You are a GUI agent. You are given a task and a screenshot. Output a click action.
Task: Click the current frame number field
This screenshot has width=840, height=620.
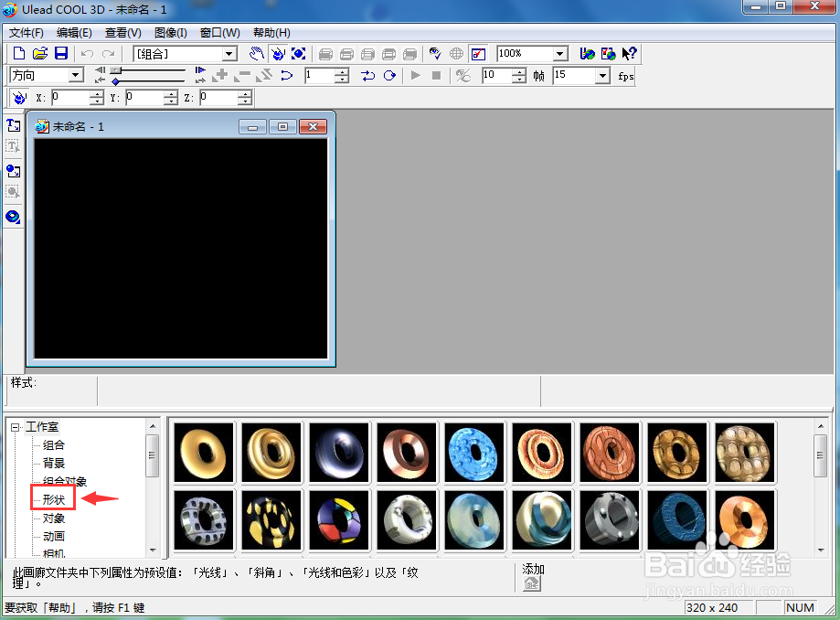[320, 75]
